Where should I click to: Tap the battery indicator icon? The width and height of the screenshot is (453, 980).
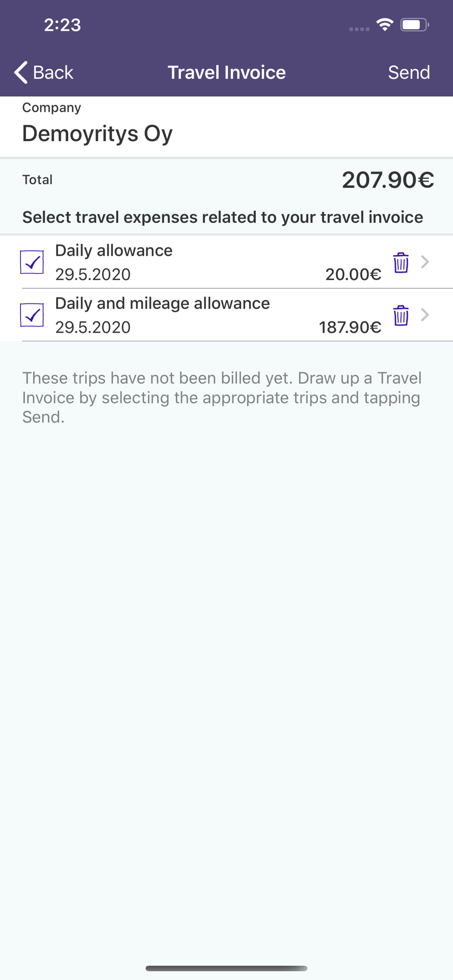(x=415, y=24)
